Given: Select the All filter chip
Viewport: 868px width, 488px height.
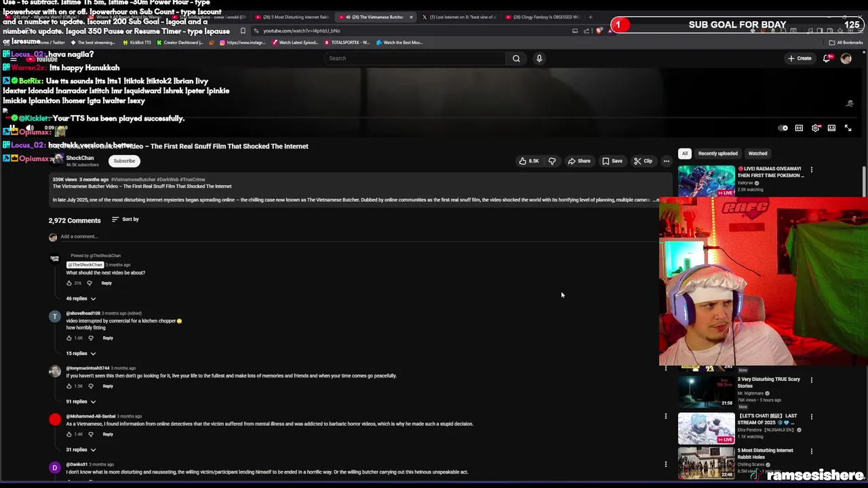Looking at the screenshot, I should point(685,153).
